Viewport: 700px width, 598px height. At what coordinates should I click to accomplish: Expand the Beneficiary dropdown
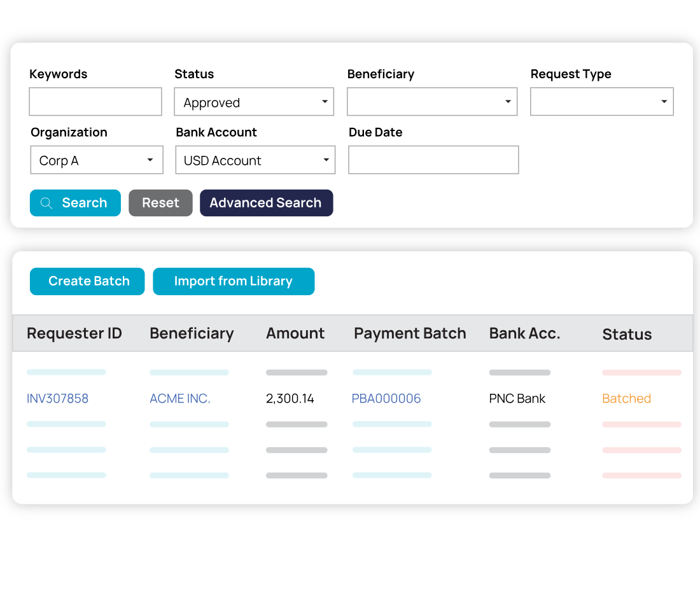tap(432, 102)
